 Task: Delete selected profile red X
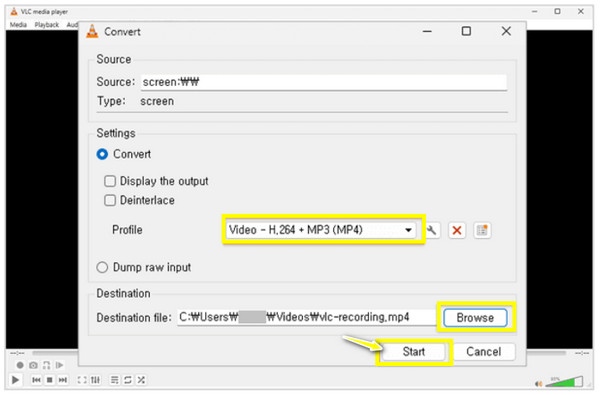coord(457,230)
